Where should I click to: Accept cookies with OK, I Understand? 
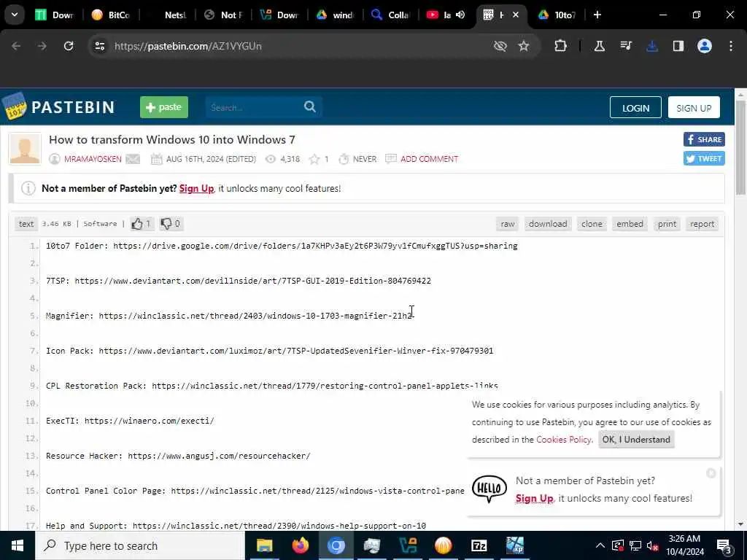[636, 440]
